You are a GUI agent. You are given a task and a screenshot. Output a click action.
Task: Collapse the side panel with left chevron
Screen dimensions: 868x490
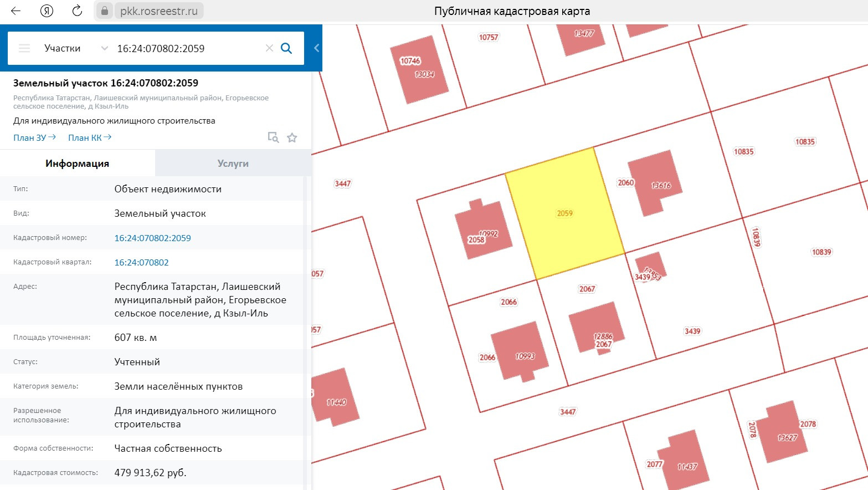pyautogui.click(x=316, y=48)
